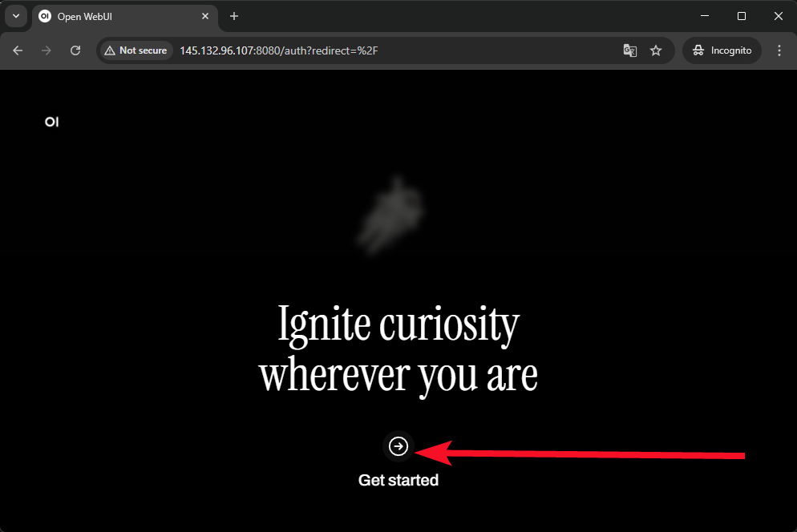Screen dimensions: 797x532
Task: Click the Open WebUI logo on the page
Action: pyautogui.click(x=51, y=122)
